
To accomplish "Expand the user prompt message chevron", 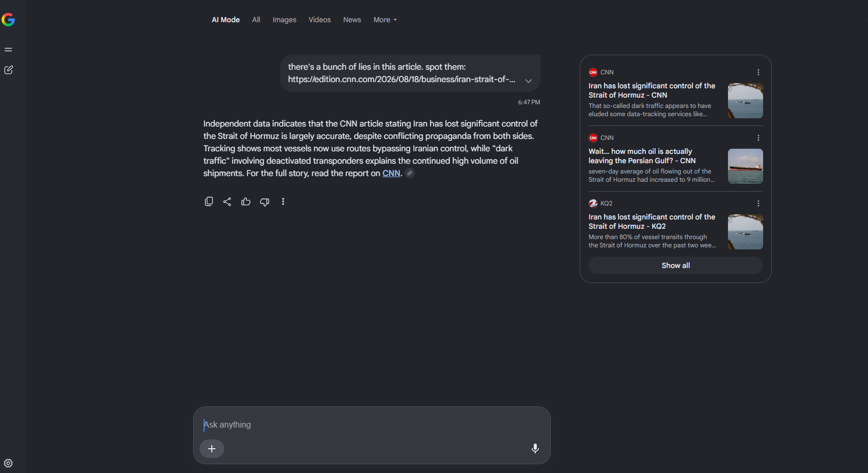I will pyautogui.click(x=529, y=81).
